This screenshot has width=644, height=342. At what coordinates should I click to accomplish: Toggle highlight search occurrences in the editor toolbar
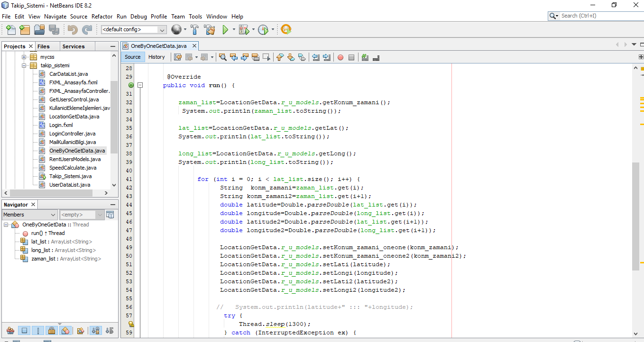(256, 57)
